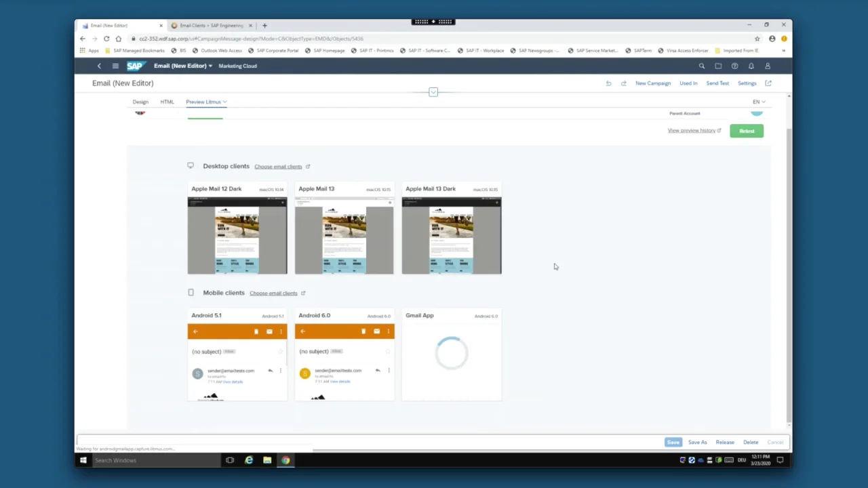Launch Internet Explorer from the taskbar
The width and height of the screenshot is (868, 488).
pyautogui.click(x=249, y=460)
